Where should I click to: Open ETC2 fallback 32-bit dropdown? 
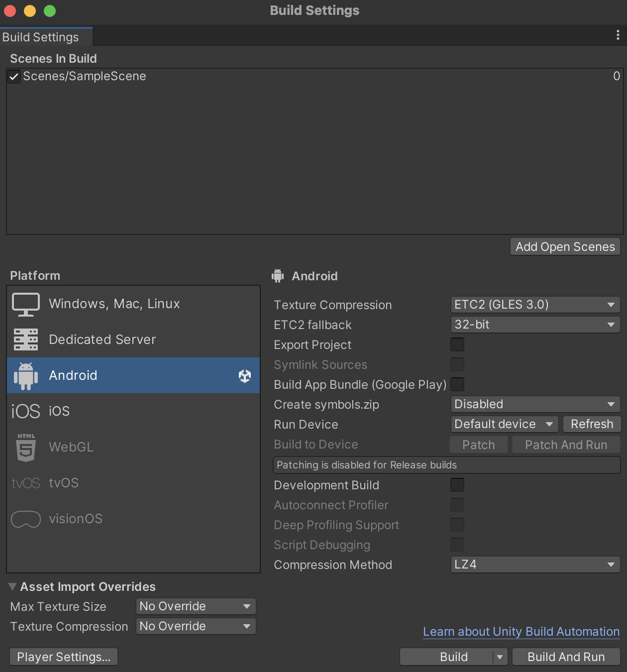(x=535, y=325)
